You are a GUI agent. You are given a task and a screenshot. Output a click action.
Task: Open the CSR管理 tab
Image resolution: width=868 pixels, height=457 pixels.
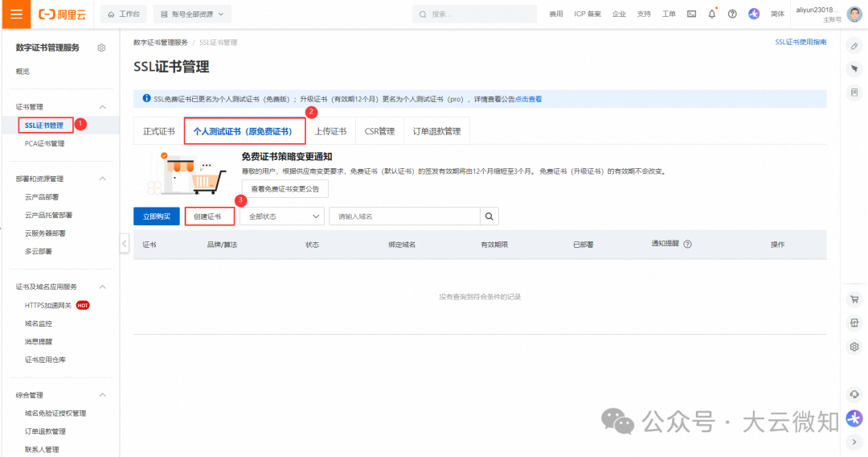point(379,131)
